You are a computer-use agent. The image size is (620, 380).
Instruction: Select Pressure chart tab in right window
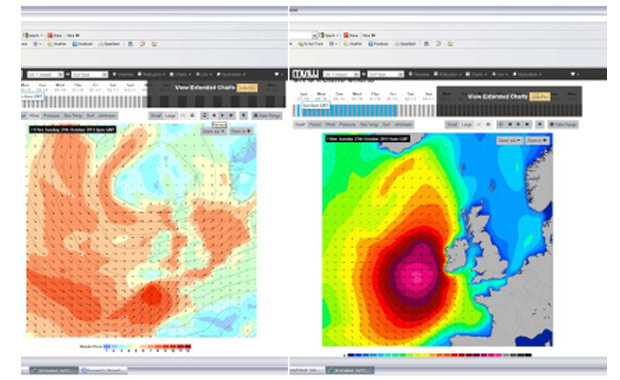click(x=347, y=125)
